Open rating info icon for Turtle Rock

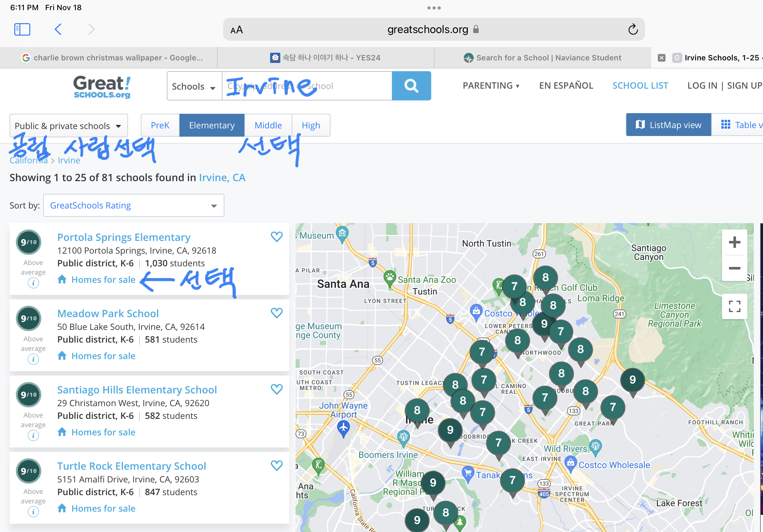[33, 512]
